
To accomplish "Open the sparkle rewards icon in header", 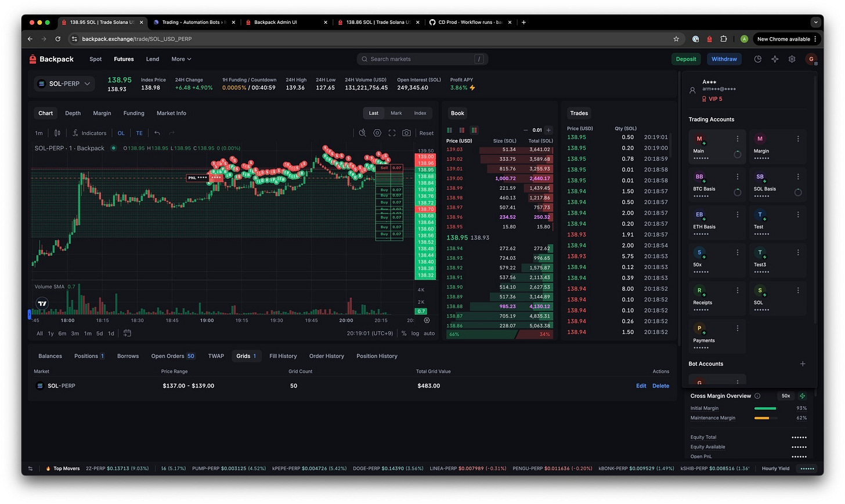I will tap(775, 59).
